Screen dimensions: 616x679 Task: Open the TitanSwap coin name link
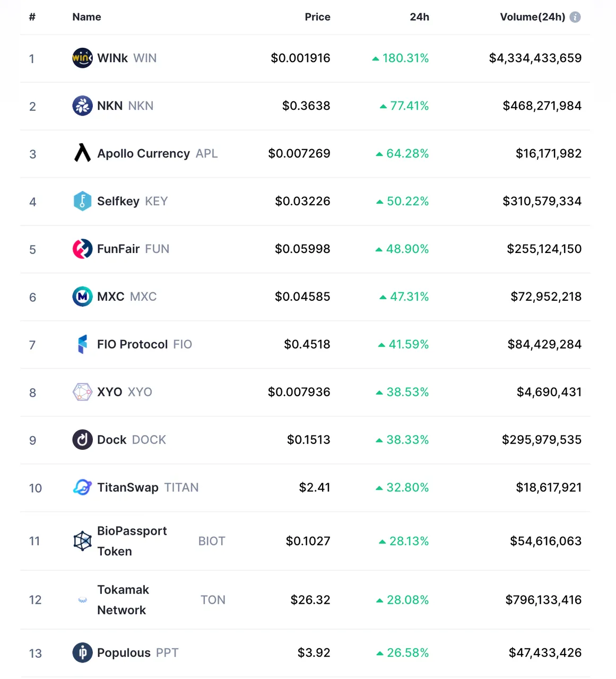(128, 488)
